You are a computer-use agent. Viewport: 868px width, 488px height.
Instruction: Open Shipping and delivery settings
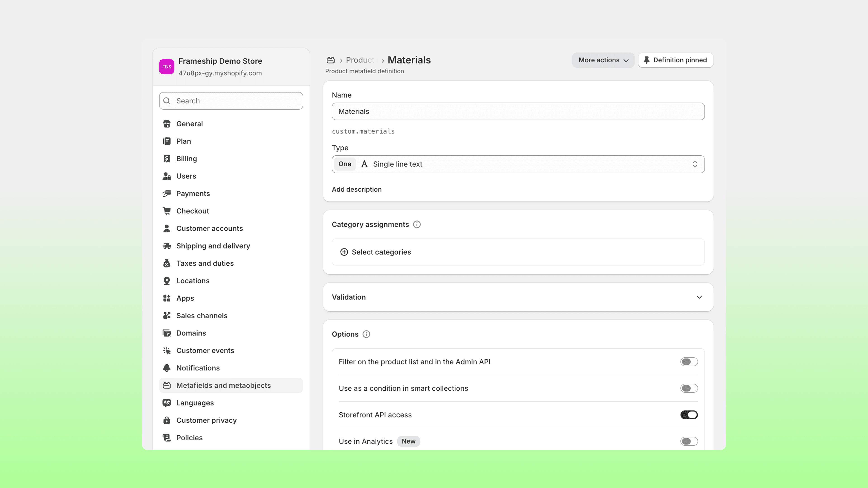point(213,246)
